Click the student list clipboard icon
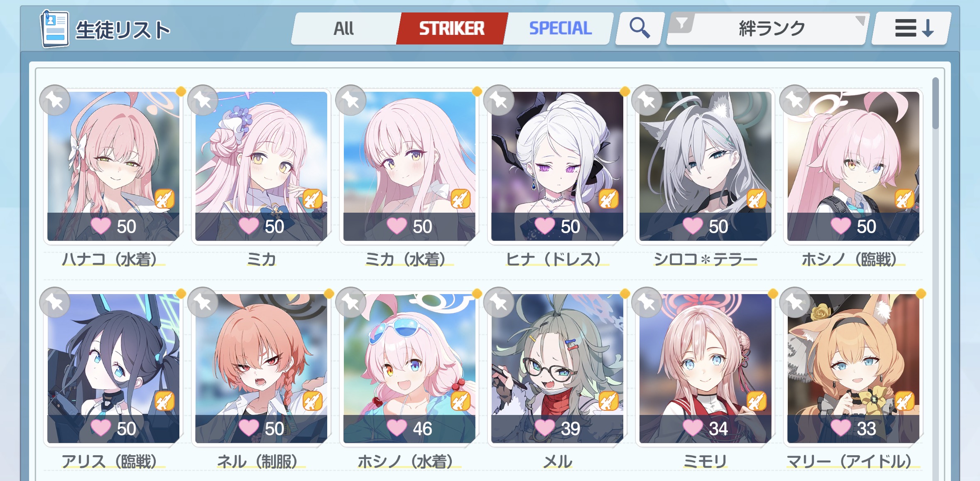 [54, 29]
